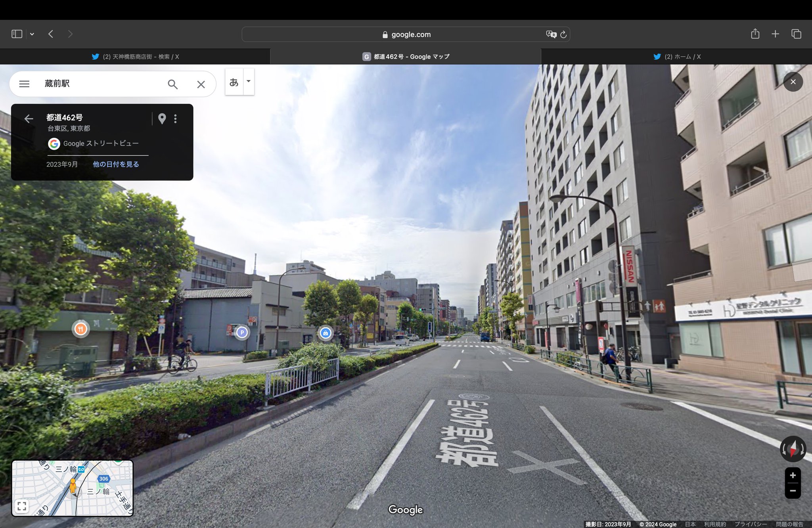
Task: Click the あ input mode button
Action: click(x=234, y=82)
